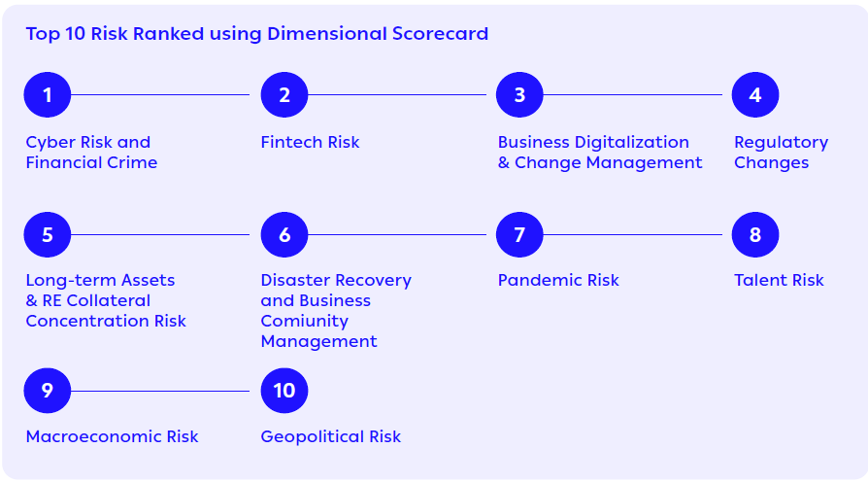The height and width of the screenshot is (483, 868).
Task: Click the Top 10 Risk Ranked heading
Action: pos(257,34)
